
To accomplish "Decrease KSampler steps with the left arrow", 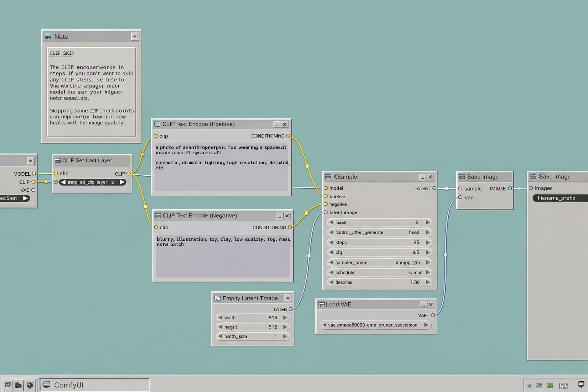I will point(331,242).
